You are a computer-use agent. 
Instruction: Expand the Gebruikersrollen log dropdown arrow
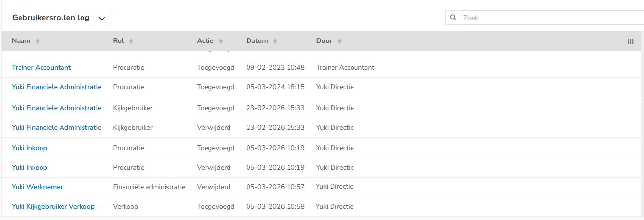102,18
